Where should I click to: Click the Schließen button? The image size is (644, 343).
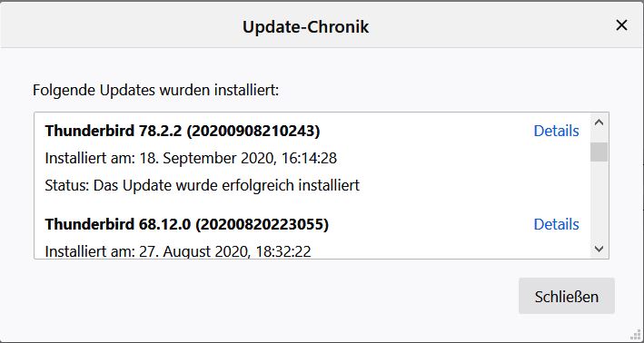click(x=567, y=296)
